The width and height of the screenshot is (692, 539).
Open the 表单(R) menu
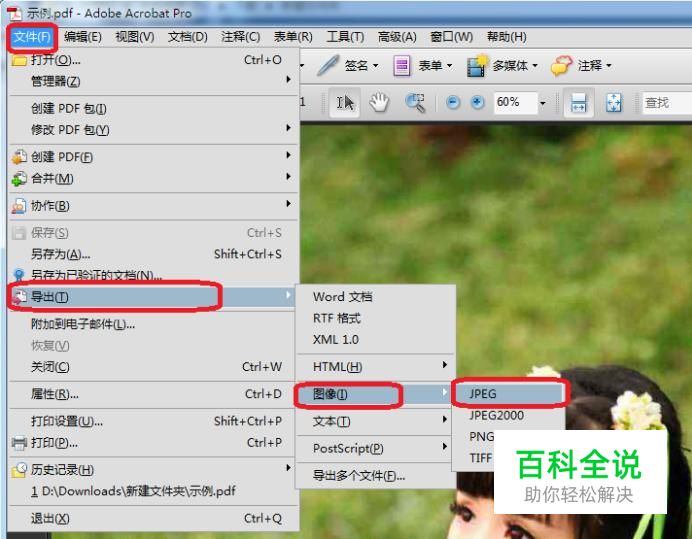[293, 37]
